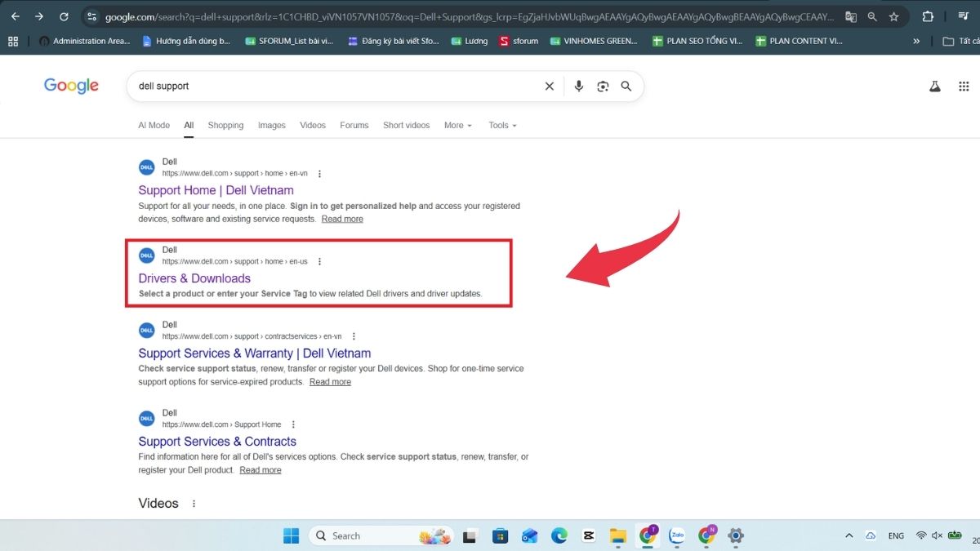Show hidden system tray icons chevron

pos(849,535)
